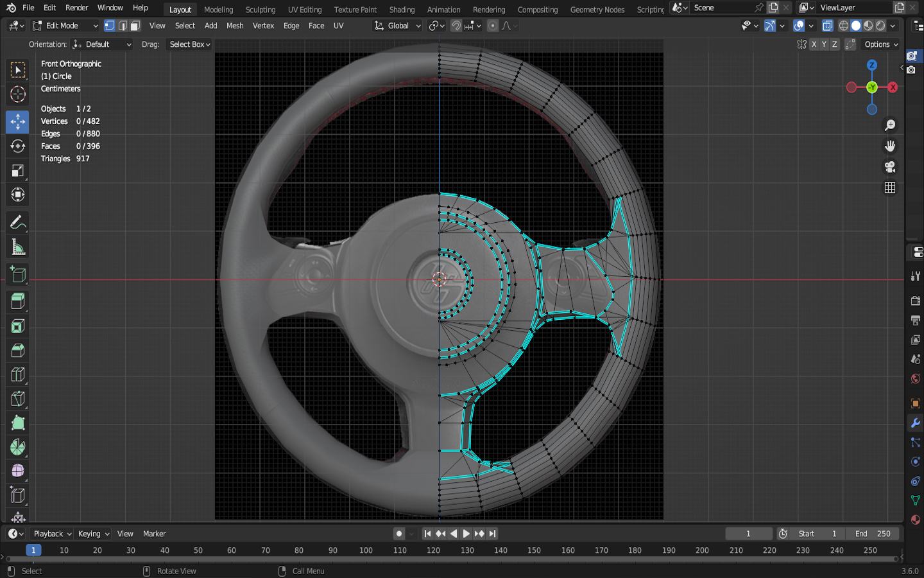
Task: Click the End frame 250 field
Action: (x=873, y=534)
